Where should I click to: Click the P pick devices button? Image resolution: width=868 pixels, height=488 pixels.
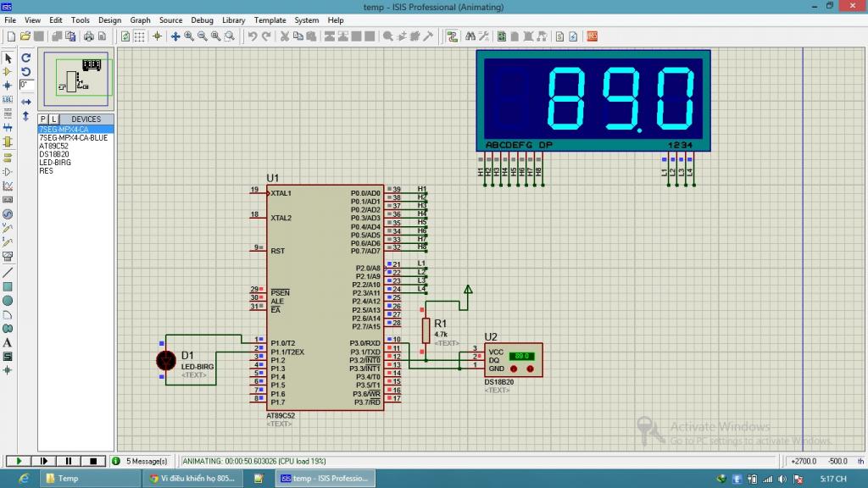(x=43, y=119)
